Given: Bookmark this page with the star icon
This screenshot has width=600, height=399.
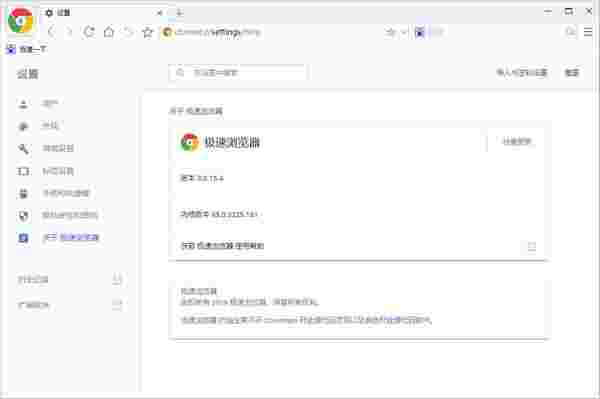Looking at the screenshot, I should click(x=148, y=32).
